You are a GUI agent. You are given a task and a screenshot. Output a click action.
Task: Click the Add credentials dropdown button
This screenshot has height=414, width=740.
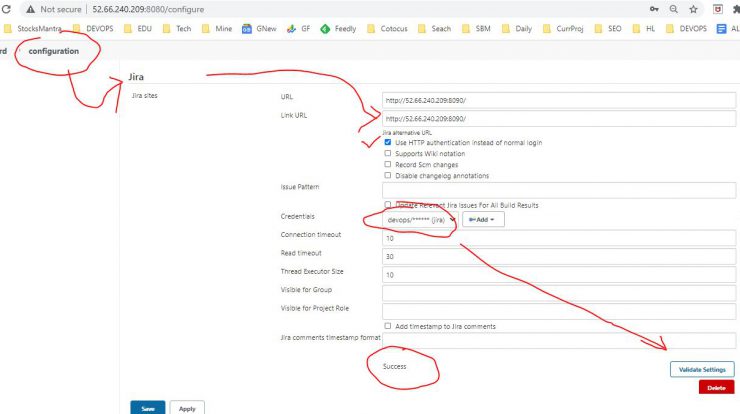point(483,220)
